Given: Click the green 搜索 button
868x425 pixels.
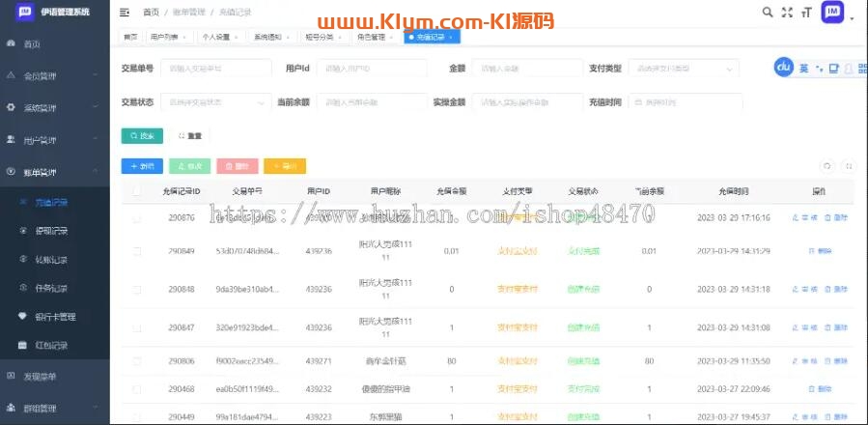Looking at the screenshot, I should (142, 136).
